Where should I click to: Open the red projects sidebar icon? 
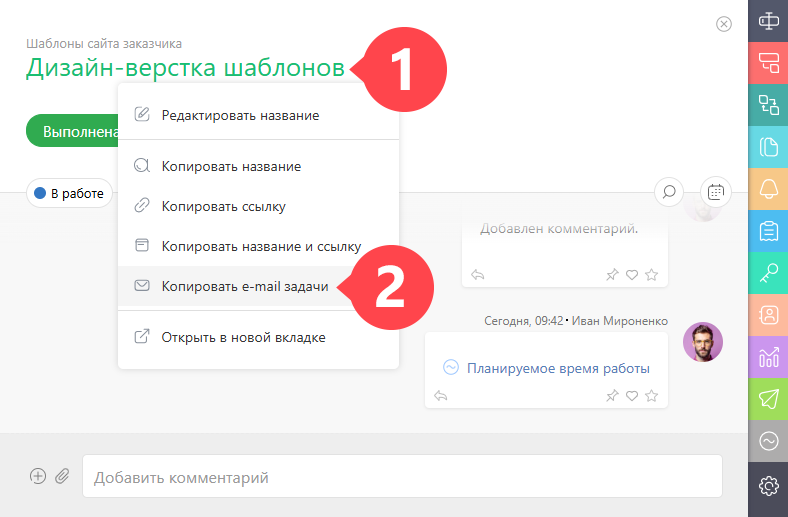click(x=768, y=63)
